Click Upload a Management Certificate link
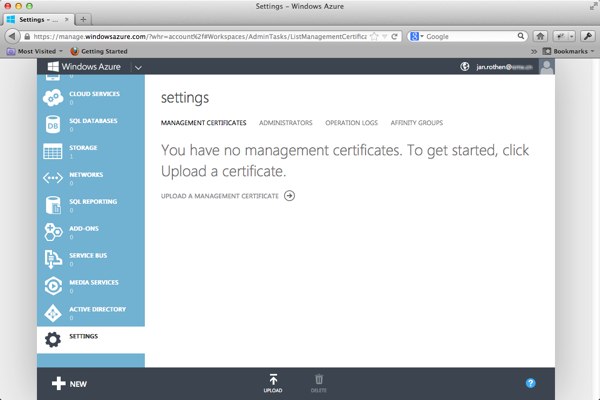This screenshot has height=400, width=600. (220, 196)
